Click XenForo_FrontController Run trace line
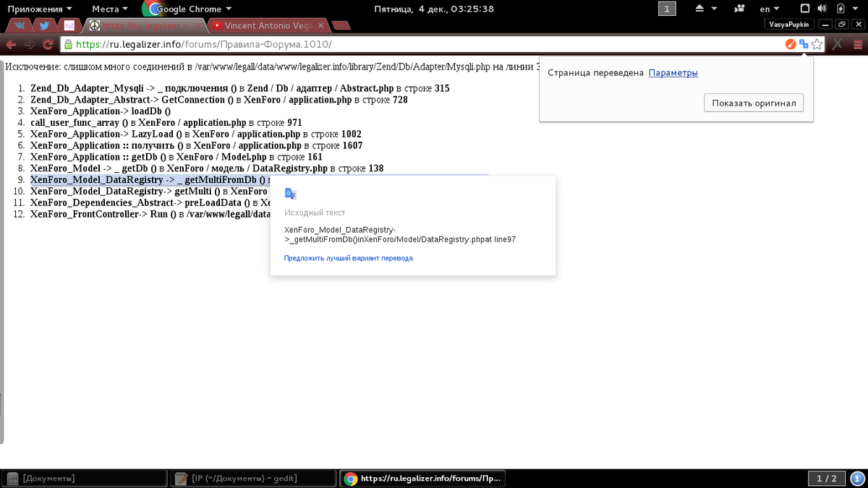Image resolution: width=868 pixels, height=488 pixels. tap(150, 215)
